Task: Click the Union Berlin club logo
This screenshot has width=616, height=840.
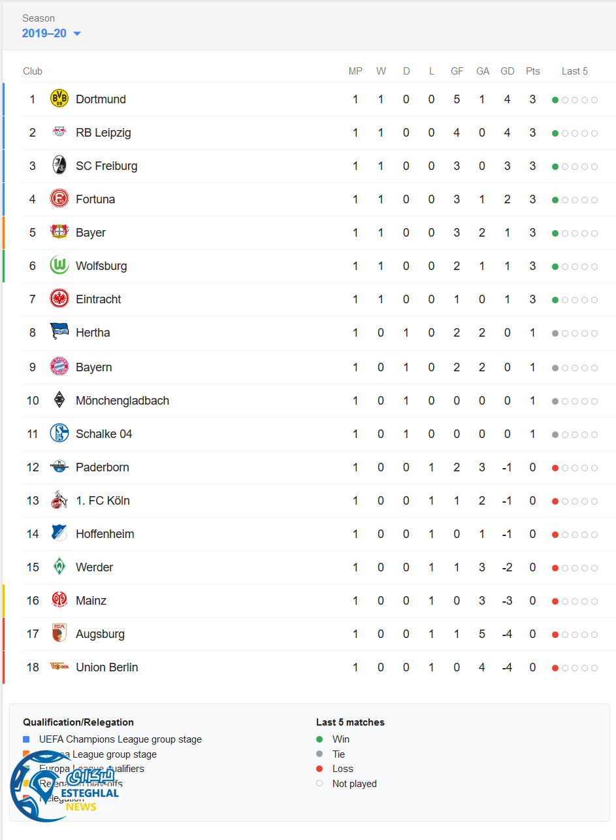Action: click(x=59, y=667)
